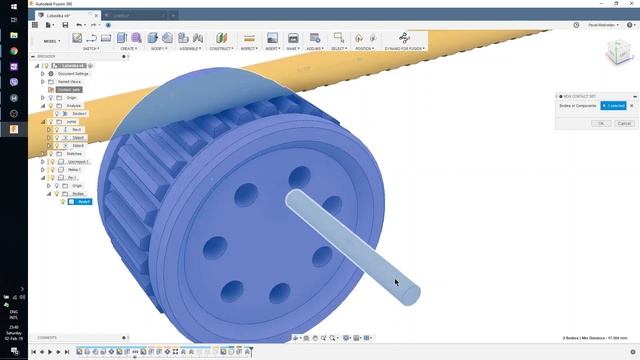The height and width of the screenshot is (360, 640).
Task: Click the job status clock icon
Action: [576, 25]
